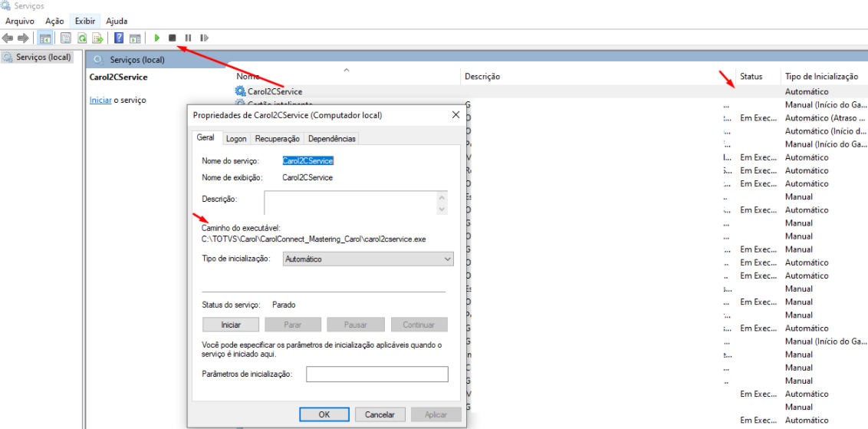
Task: Select the Dependências tab
Action: click(331, 139)
